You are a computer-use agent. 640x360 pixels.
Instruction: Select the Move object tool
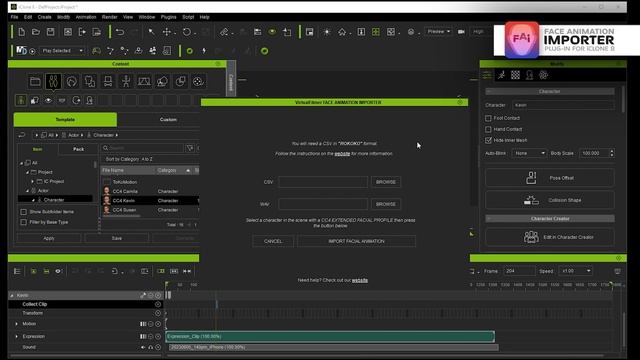[x=167, y=32]
